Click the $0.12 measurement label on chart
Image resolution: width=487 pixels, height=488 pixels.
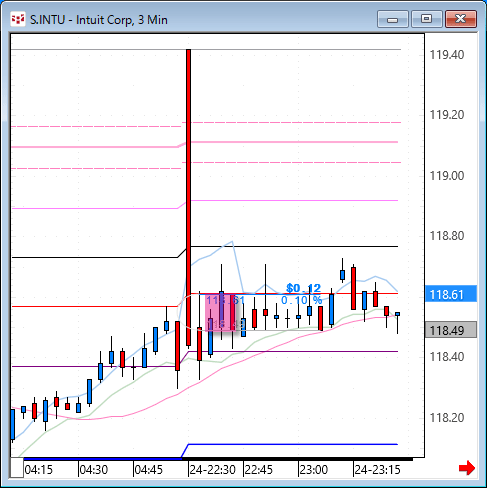point(303,288)
